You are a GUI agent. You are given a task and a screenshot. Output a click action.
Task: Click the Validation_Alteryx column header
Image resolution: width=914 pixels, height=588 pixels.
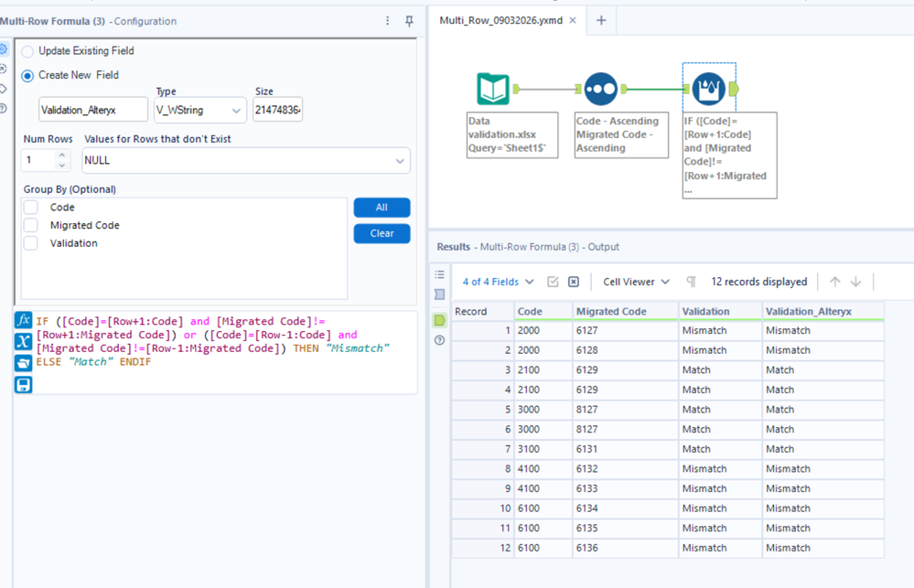click(823, 311)
